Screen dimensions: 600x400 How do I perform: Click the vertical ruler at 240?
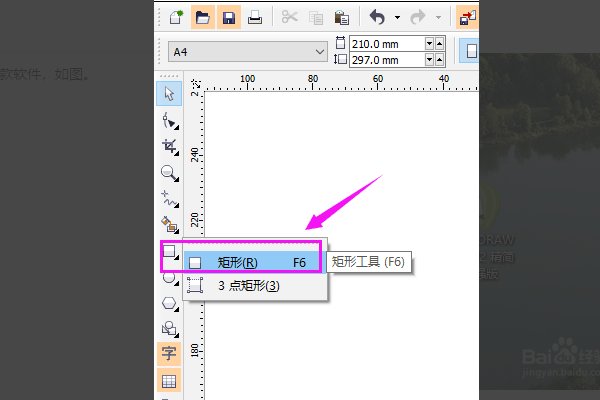[195, 155]
